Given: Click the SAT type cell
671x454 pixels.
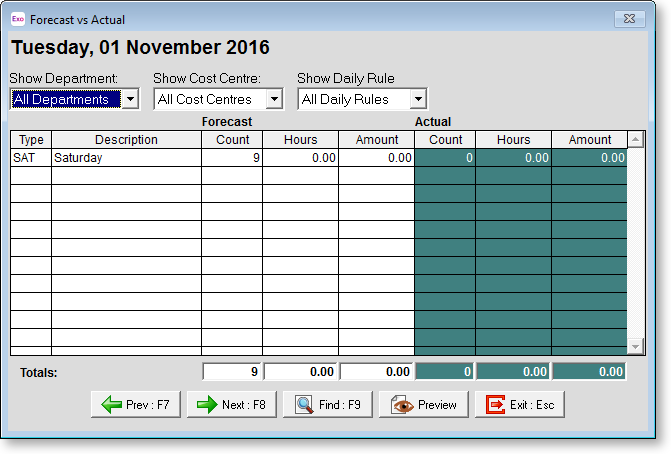Looking at the screenshot, I should (31, 158).
